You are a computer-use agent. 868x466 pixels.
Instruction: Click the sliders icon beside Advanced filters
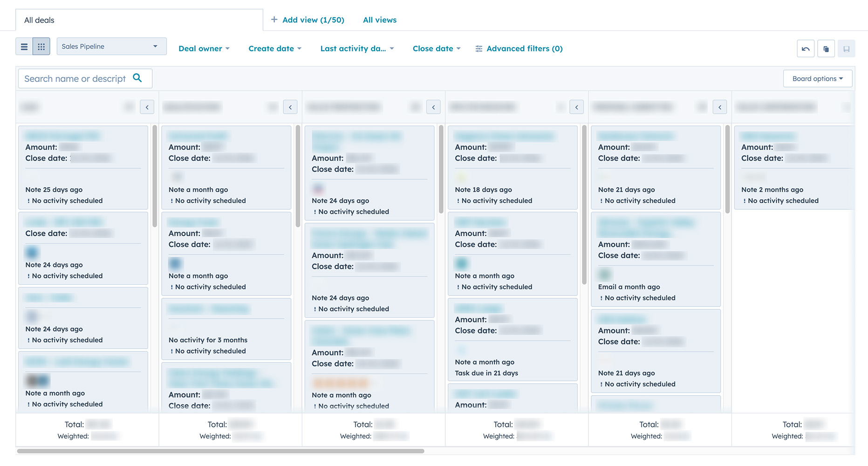point(478,48)
